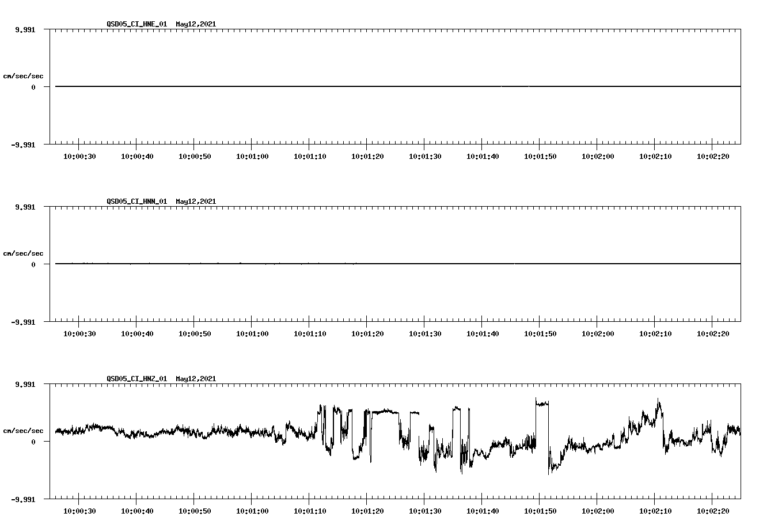Click the QSD05_CI_HNE_01 May12,2021 plot title
The height and width of the screenshot is (532, 782).
(x=161, y=24)
